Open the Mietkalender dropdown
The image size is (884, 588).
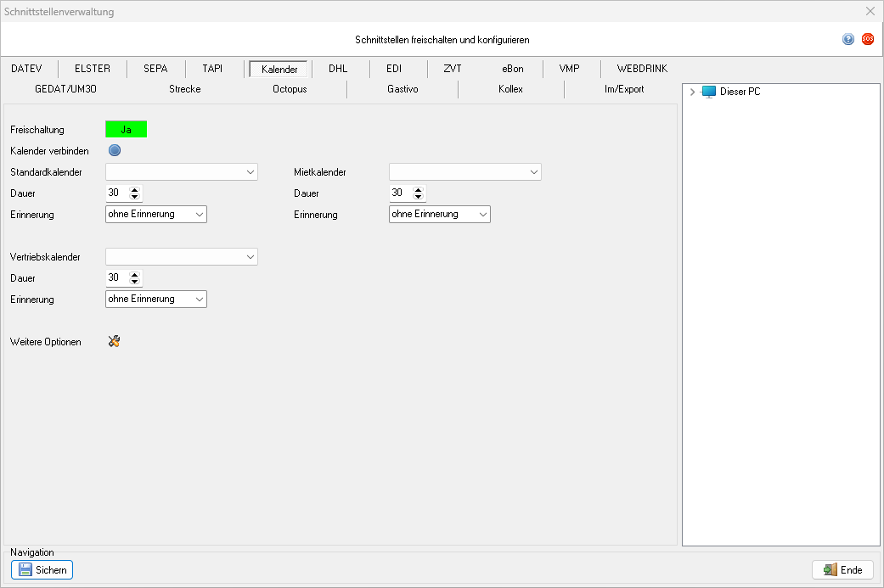pos(465,172)
